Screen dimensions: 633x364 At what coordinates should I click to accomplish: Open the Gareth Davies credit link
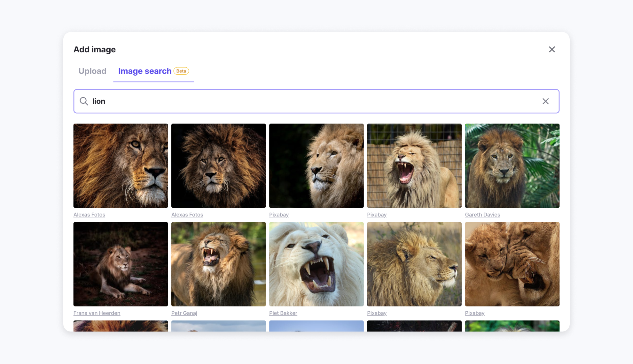coord(482,215)
